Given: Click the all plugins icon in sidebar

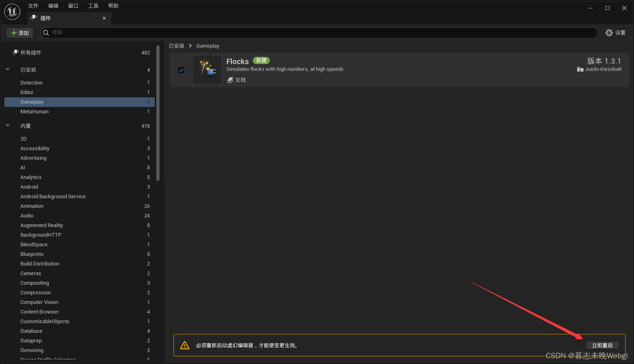Looking at the screenshot, I should pos(16,52).
